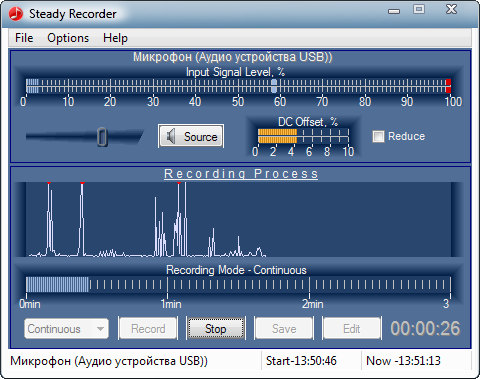480x379 pixels.
Task: Click the Input Signal Level marker near 60
Action: 274,85
